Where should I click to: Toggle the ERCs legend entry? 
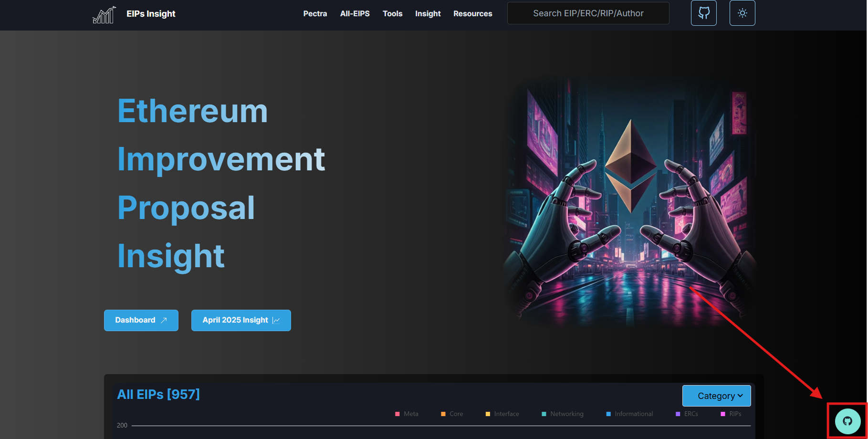(687, 414)
